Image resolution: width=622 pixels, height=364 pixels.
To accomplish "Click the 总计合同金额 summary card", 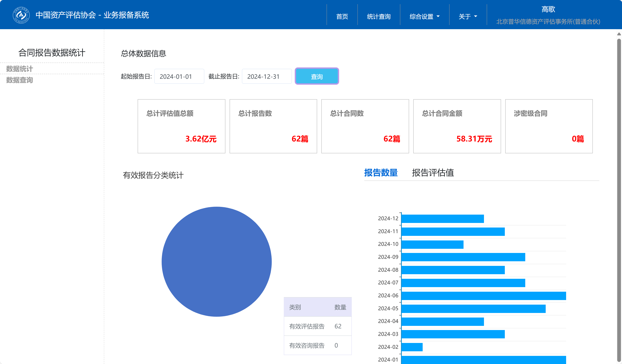I will click(457, 126).
